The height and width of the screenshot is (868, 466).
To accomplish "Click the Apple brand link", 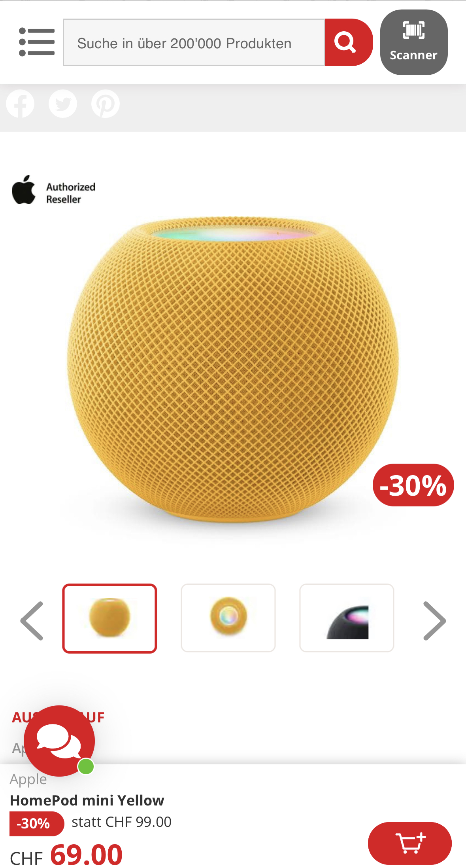I will [x=28, y=779].
